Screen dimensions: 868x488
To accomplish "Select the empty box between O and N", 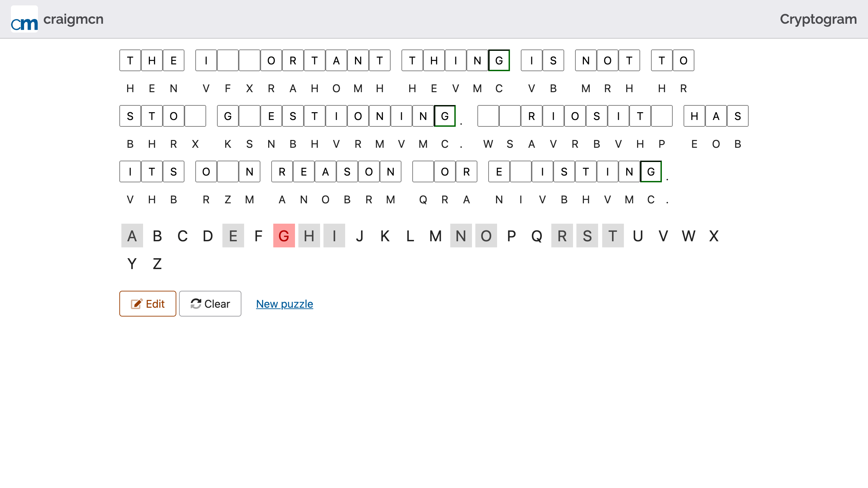I will (228, 172).
